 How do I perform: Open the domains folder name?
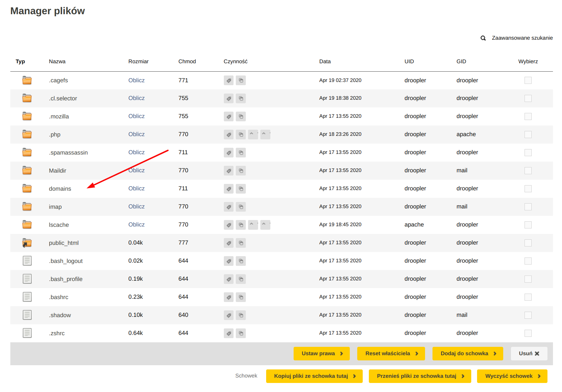click(60, 189)
